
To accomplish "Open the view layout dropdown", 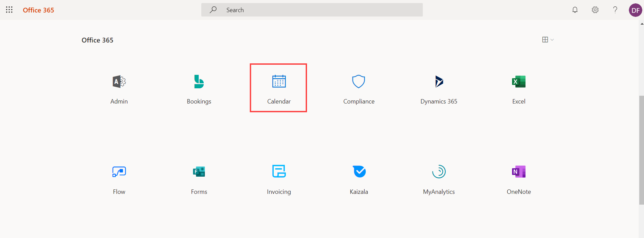I will tap(548, 40).
